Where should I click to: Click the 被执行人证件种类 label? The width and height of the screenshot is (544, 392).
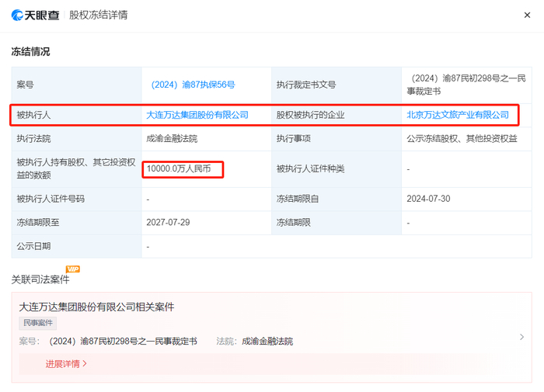tap(310, 168)
